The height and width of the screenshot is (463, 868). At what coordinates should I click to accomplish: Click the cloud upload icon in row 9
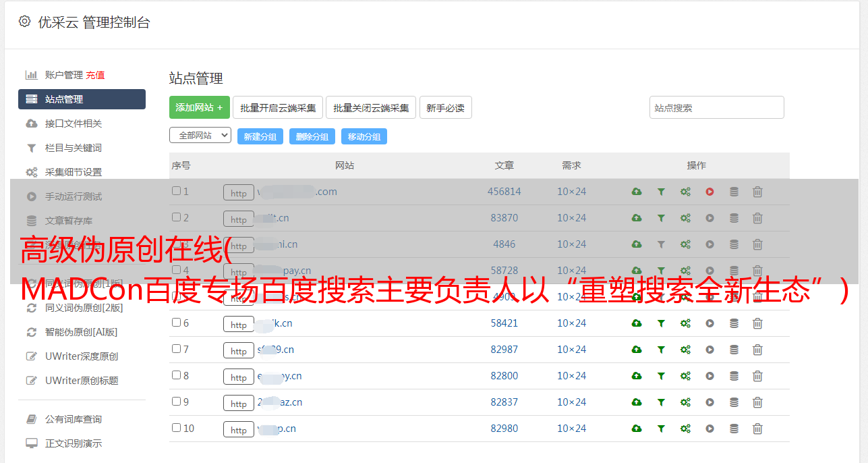(x=637, y=402)
